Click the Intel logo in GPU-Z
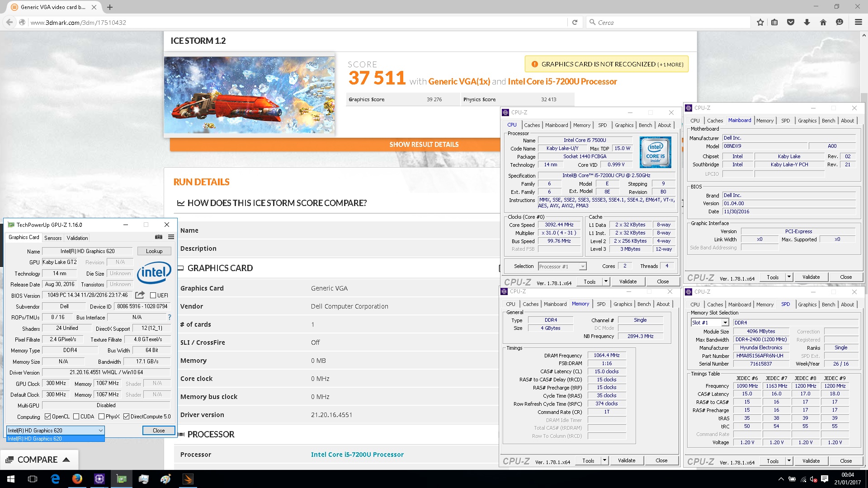 [154, 272]
